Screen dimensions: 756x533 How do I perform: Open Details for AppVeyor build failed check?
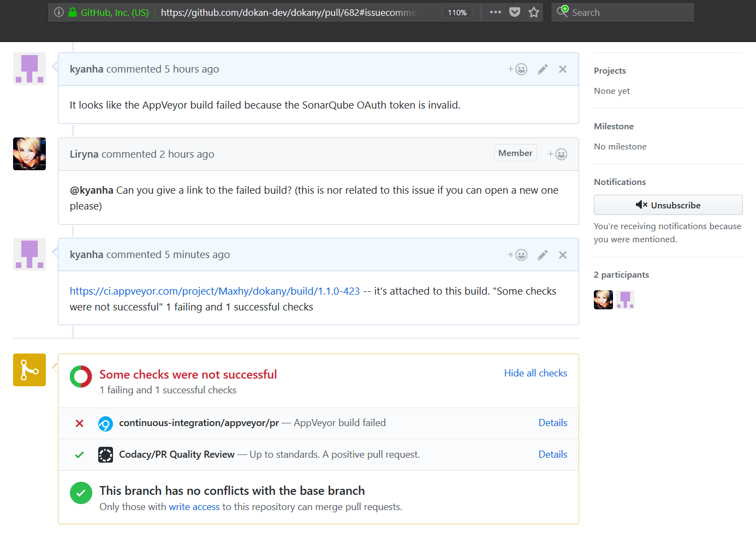click(x=553, y=423)
